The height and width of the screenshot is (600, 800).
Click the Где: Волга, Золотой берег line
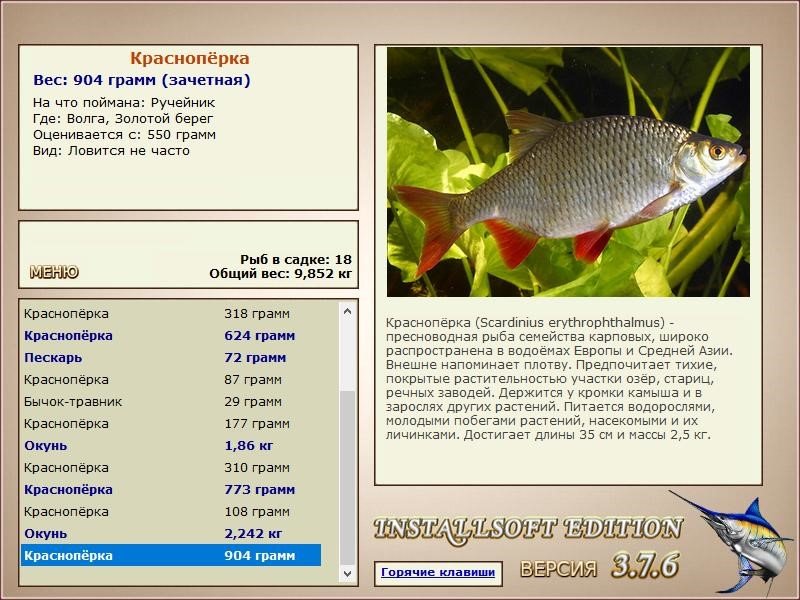click(x=123, y=119)
